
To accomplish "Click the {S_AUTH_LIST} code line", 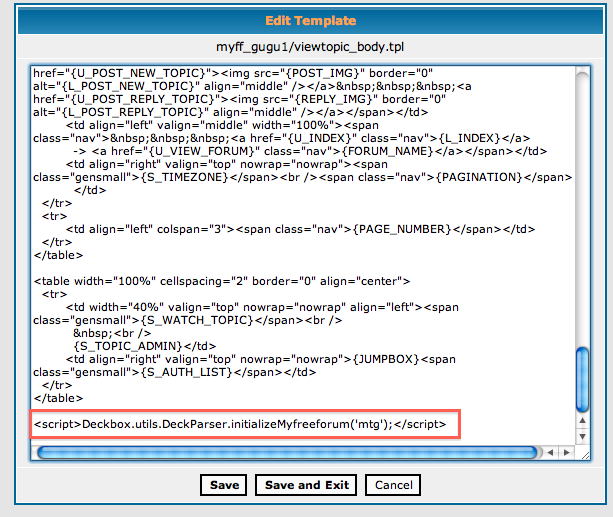I will tap(175, 372).
